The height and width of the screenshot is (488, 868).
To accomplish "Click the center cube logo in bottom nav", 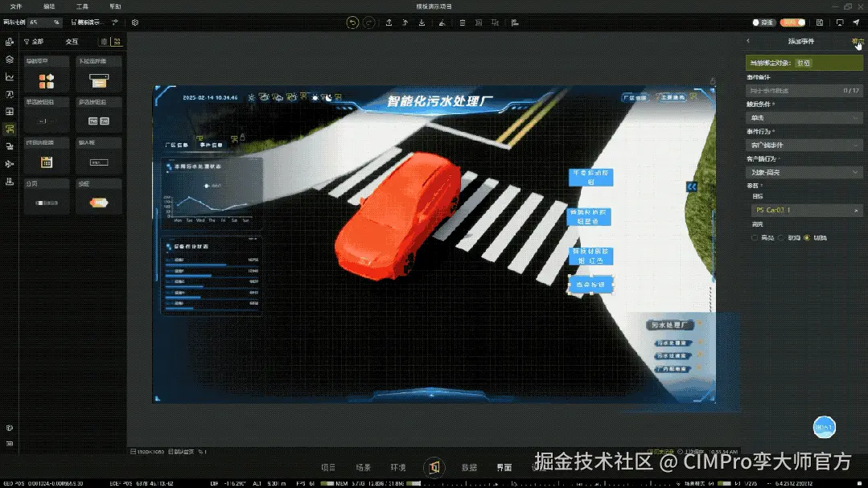I will pyautogui.click(x=434, y=468).
